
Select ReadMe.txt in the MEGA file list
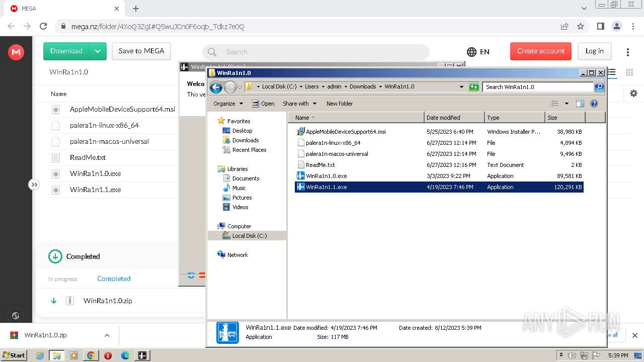tap(88, 157)
